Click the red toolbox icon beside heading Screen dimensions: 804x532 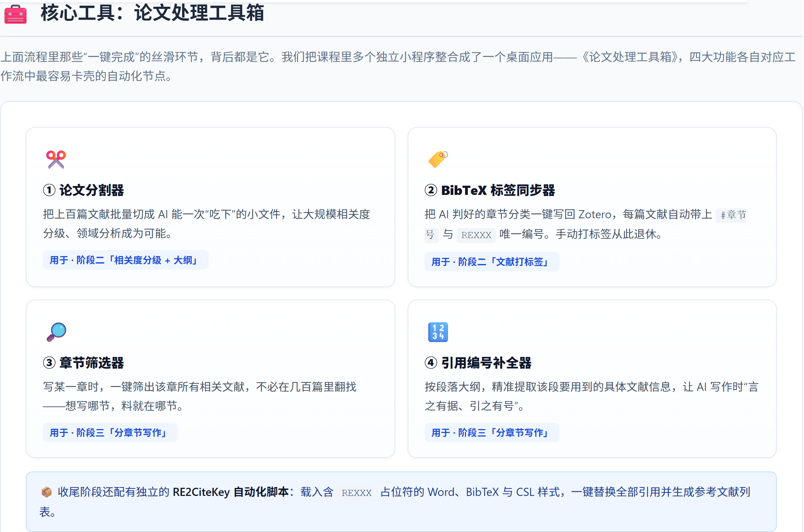pyautogui.click(x=16, y=14)
